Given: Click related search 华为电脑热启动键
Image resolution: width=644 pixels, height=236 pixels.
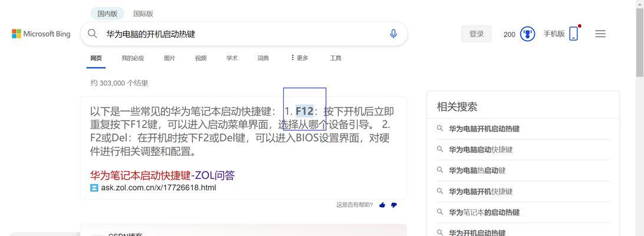Looking at the screenshot, I should tap(477, 171).
